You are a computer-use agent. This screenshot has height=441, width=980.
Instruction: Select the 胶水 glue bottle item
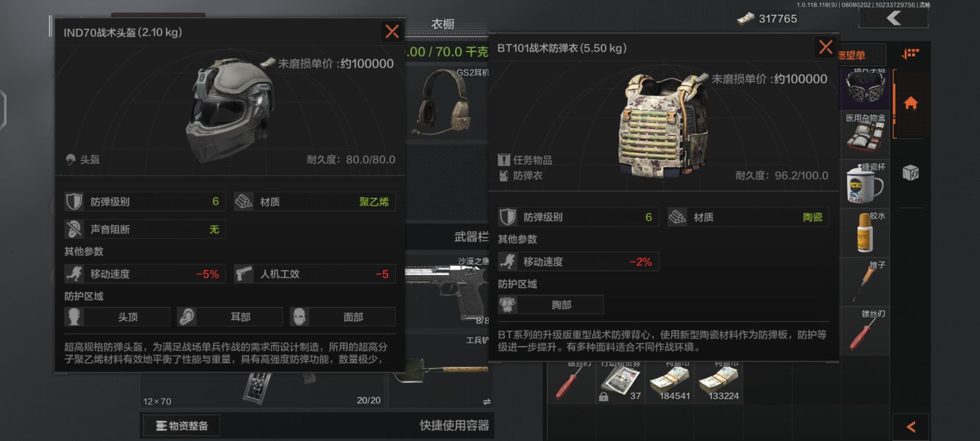pyautogui.click(x=865, y=232)
